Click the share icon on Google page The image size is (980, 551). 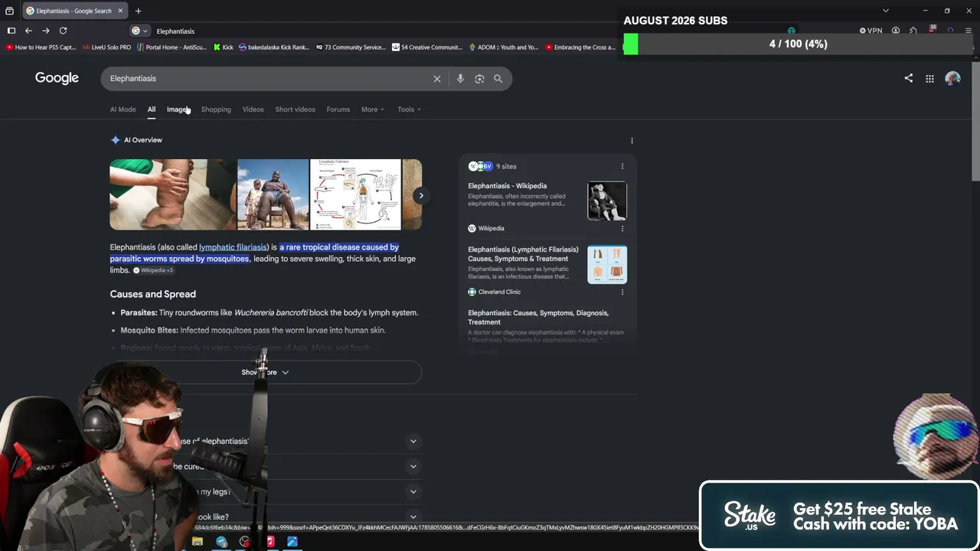click(x=908, y=78)
